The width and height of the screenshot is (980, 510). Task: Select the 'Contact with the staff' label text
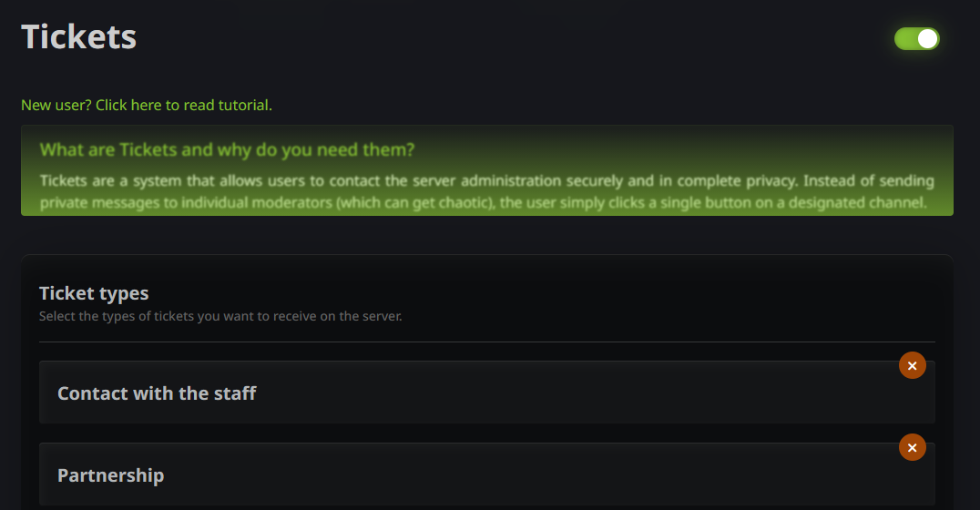(x=157, y=393)
